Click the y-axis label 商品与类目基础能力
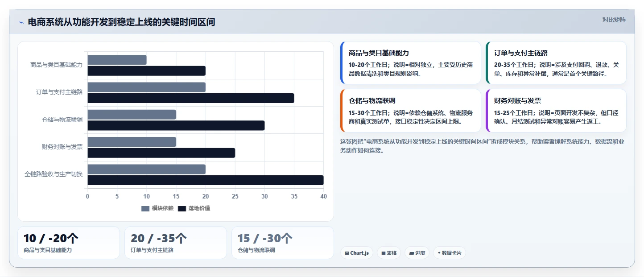644x277 pixels. (56, 65)
